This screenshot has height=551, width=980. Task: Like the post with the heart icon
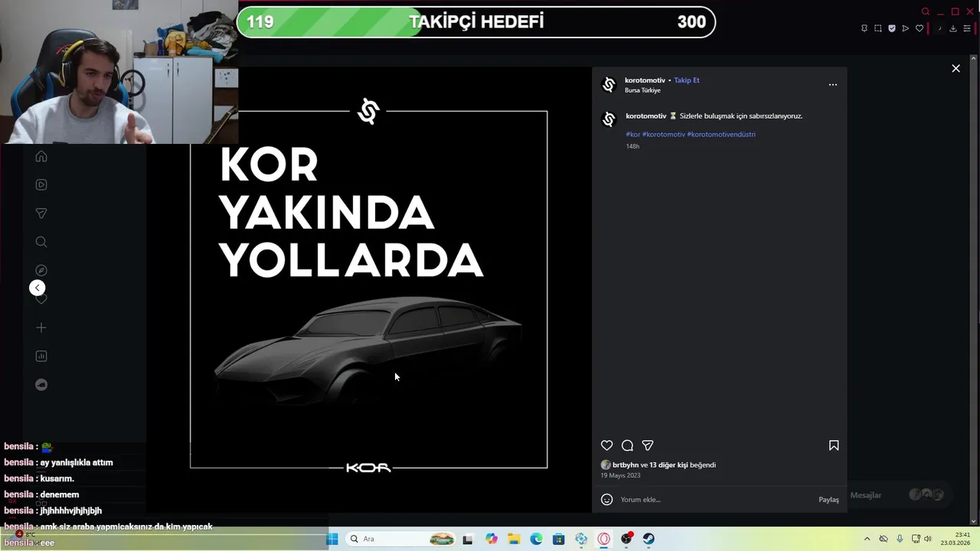[606, 445]
